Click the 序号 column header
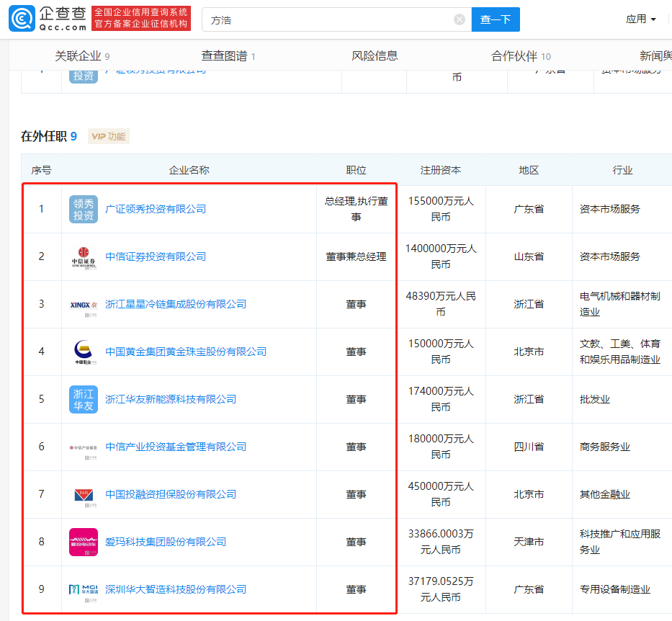Viewport: 672px width, 621px height. (x=42, y=170)
